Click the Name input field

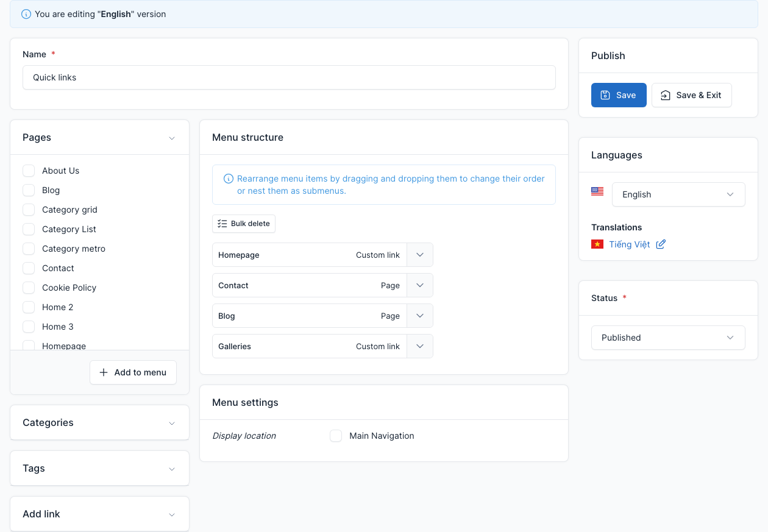[289, 77]
